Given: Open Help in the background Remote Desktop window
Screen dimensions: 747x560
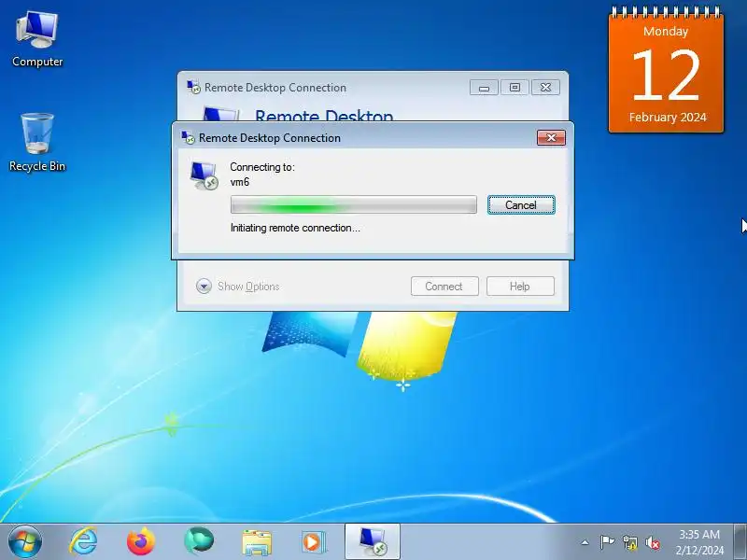Looking at the screenshot, I should pyautogui.click(x=520, y=287).
